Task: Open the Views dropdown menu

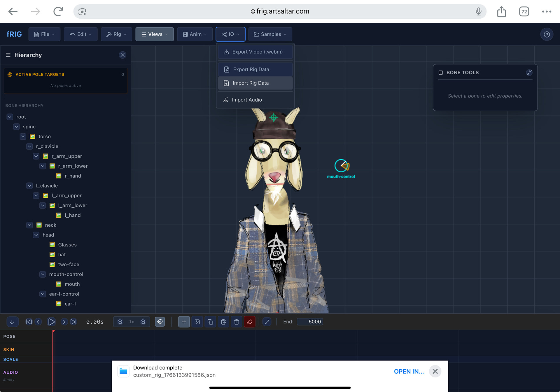Action: 155,34
